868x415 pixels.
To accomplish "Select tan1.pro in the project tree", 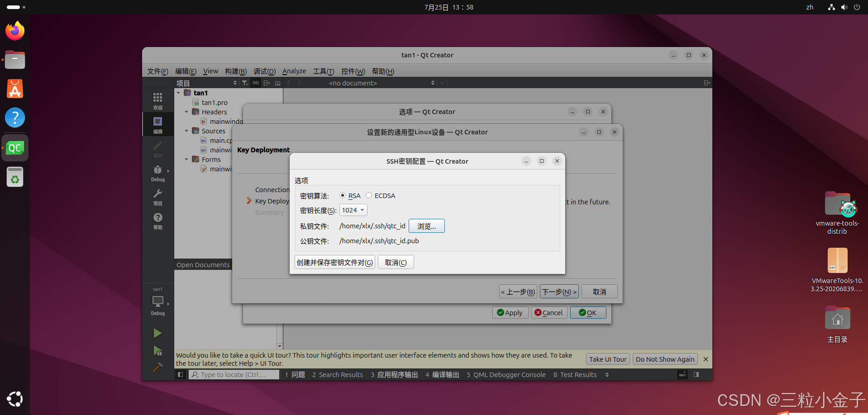I will (x=215, y=102).
